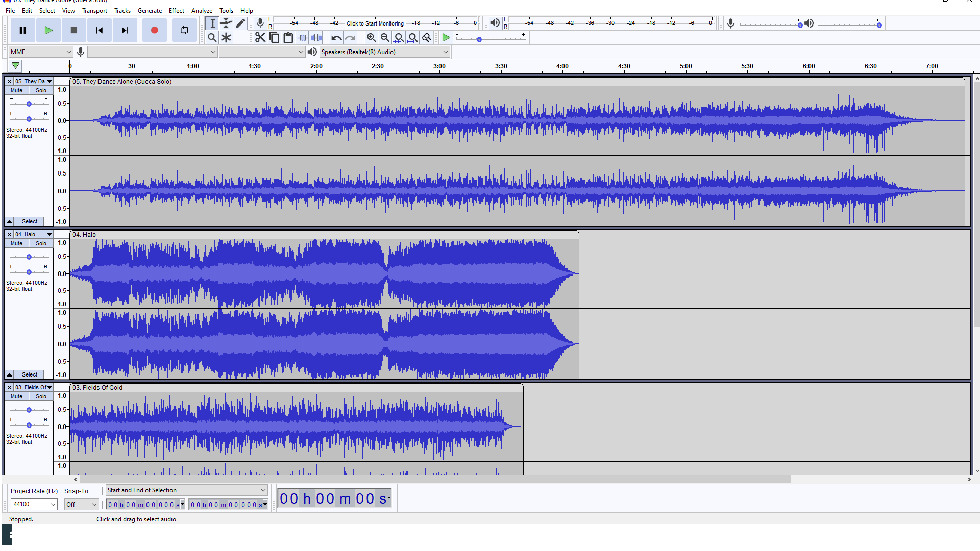Change the Project Rate value
The height and width of the screenshot is (551, 980).
click(x=34, y=504)
